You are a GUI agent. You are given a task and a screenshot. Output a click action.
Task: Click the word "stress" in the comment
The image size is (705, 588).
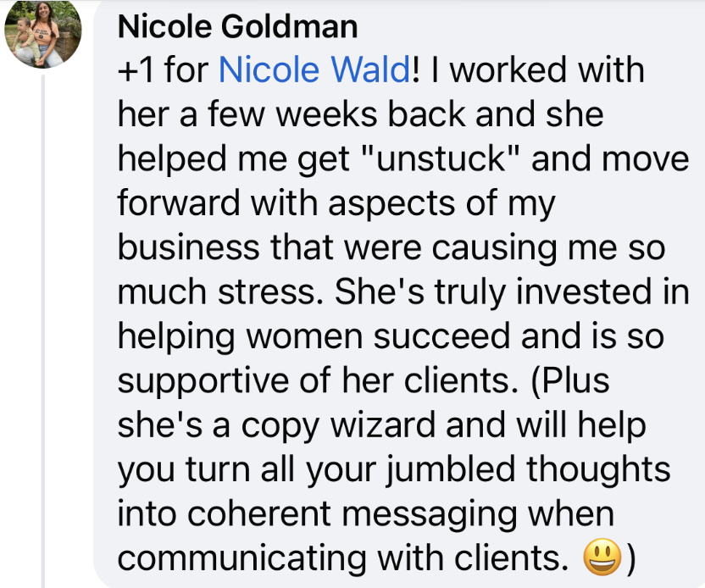(x=267, y=291)
